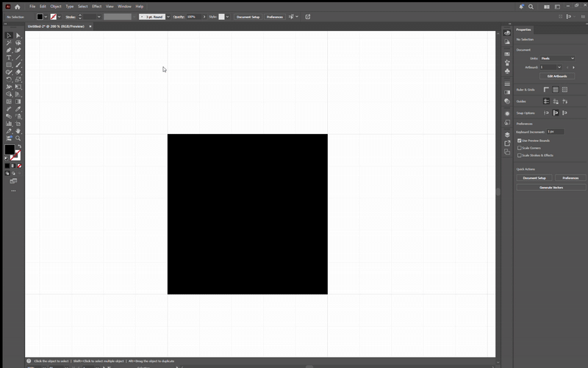Open the home screen icon
The width and height of the screenshot is (588, 368).
pos(17,7)
